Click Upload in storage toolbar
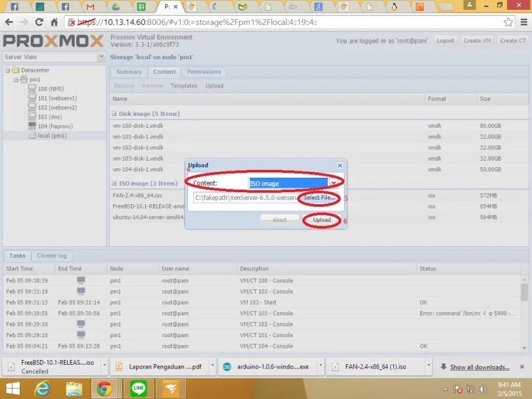Image resolution: width=532 pixels, height=399 pixels. click(214, 86)
